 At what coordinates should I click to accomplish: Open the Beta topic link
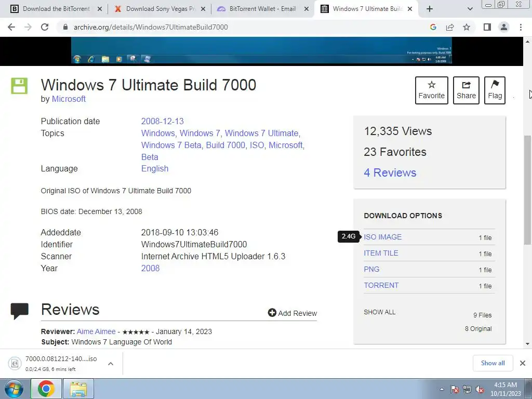tap(150, 157)
